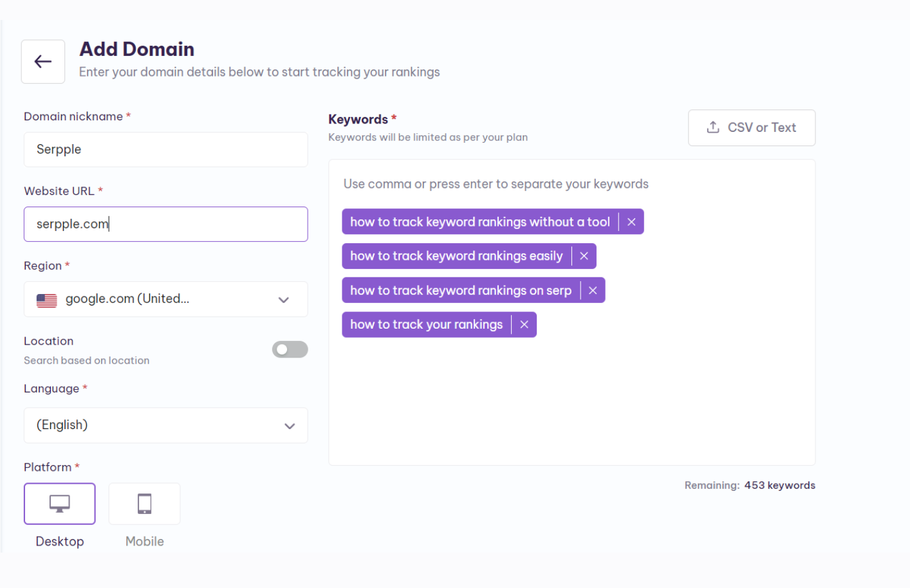Select the Desktop platform icon
Viewport: 910px width, 588px height.
[x=60, y=504]
